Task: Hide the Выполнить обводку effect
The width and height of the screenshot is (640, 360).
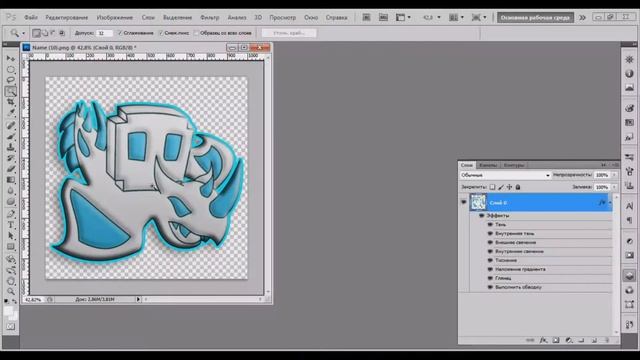Action: coord(490,287)
